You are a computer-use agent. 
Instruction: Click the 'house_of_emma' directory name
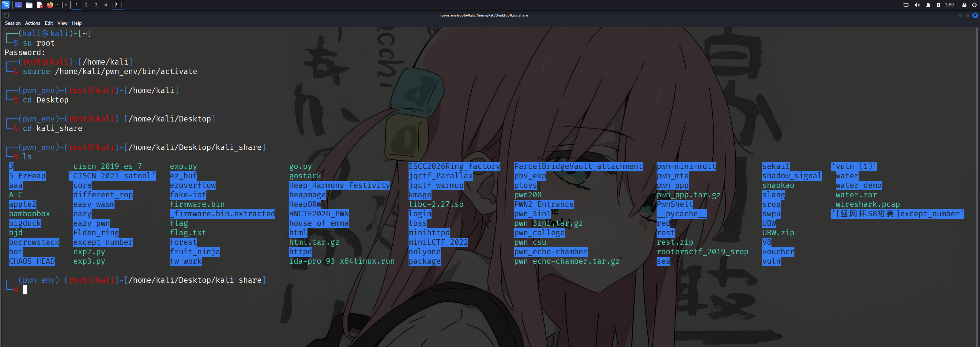pyautogui.click(x=319, y=223)
